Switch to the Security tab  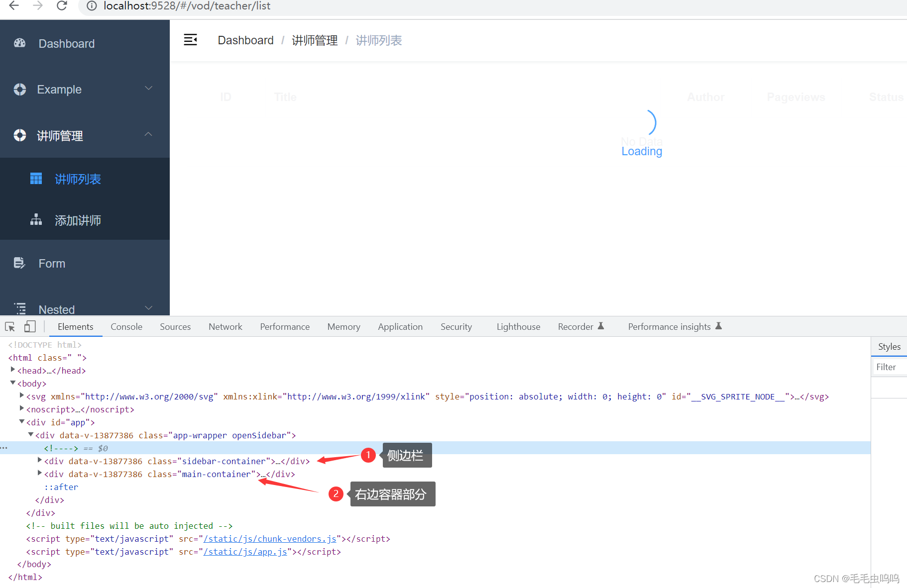[x=456, y=327]
